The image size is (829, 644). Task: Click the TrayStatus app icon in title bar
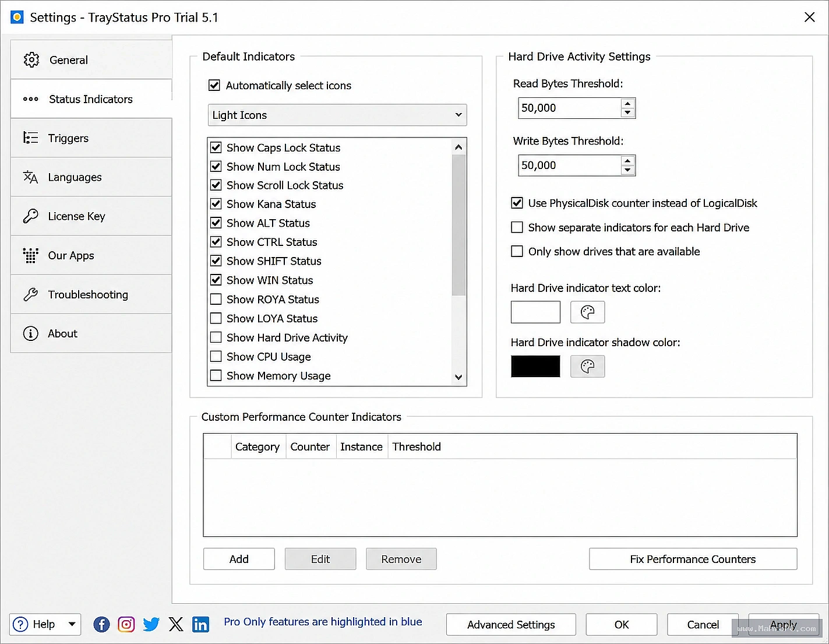pyautogui.click(x=17, y=17)
